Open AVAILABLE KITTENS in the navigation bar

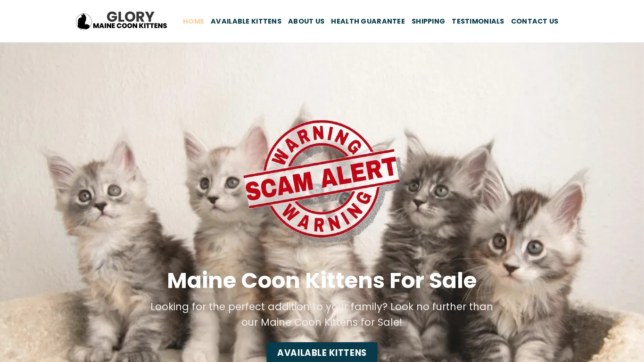click(246, 21)
